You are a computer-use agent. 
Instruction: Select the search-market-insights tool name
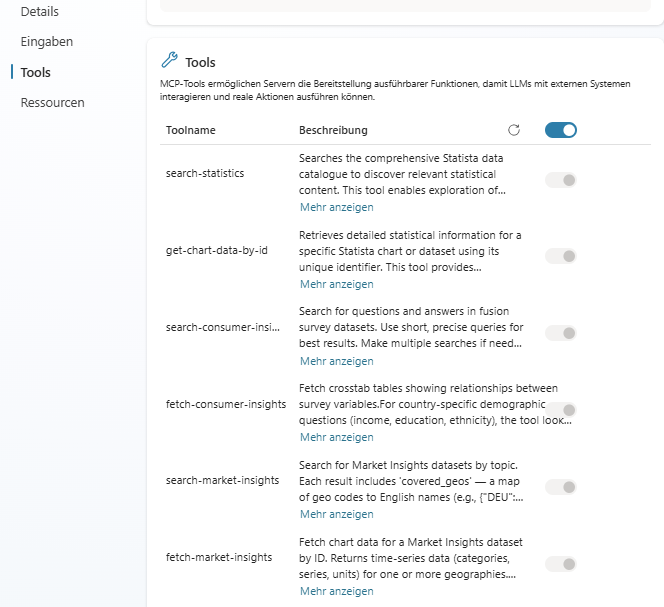(222, 480)
